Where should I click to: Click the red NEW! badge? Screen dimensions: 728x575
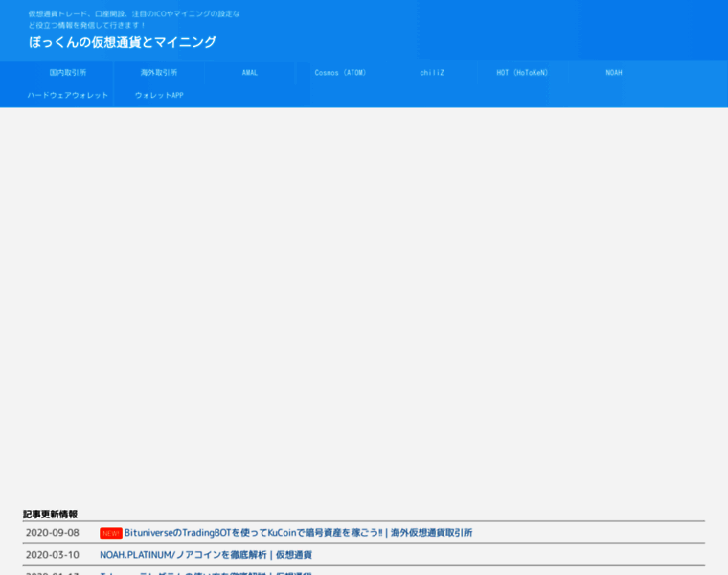point(111,533)
